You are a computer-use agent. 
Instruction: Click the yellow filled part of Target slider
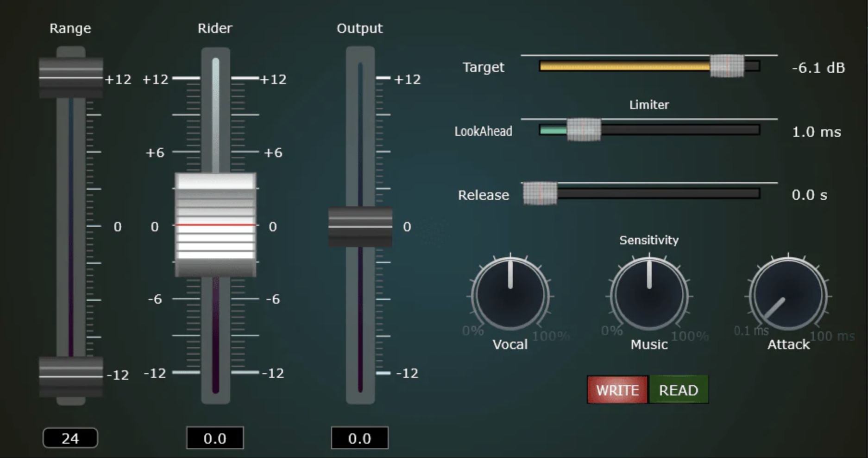(x=625, y=66)
